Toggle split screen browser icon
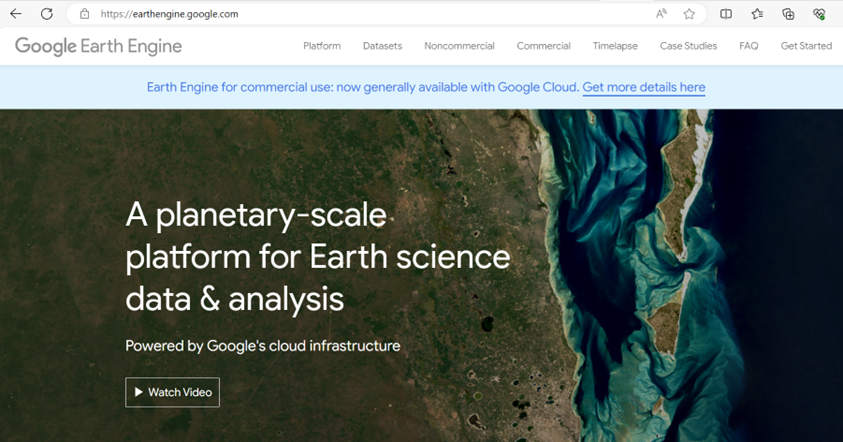The width and height of the screenshot is (843, 442). (x=726, y=14)
